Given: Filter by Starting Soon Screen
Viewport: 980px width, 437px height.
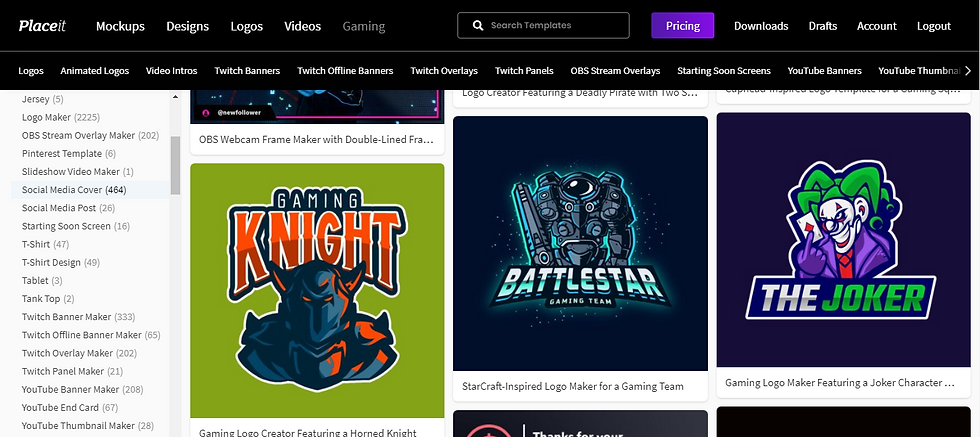Looking at the screenshot, I should 76,226.
